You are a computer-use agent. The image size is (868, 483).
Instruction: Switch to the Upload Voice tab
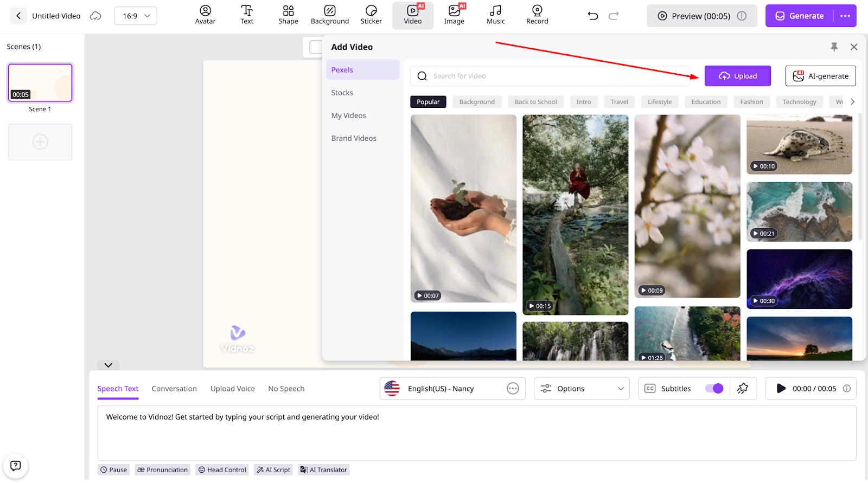[x=233, y=389]
